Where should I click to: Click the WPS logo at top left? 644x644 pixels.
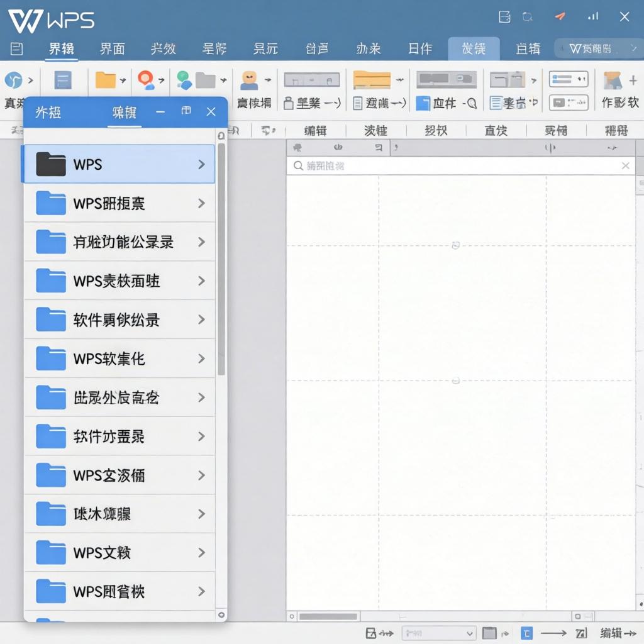coord(52,21)
